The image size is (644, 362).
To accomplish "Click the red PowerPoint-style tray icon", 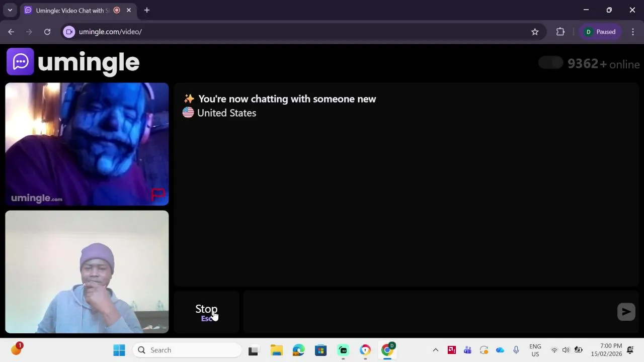I will tap(452, 350).
